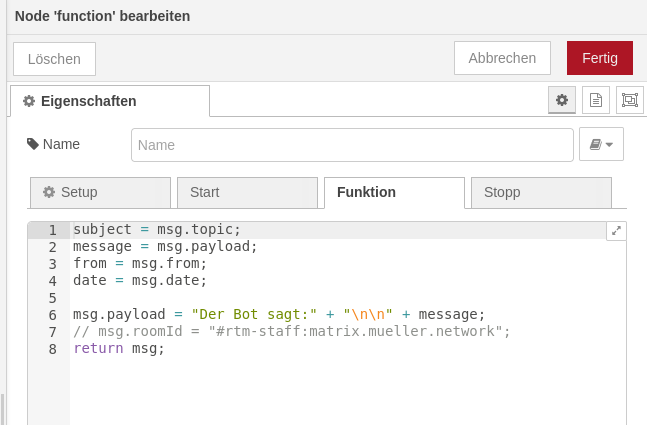This screenshot has height=425, width=647.
Task: Confirm changes with Fertig button
Action: [x=599, y=58]
